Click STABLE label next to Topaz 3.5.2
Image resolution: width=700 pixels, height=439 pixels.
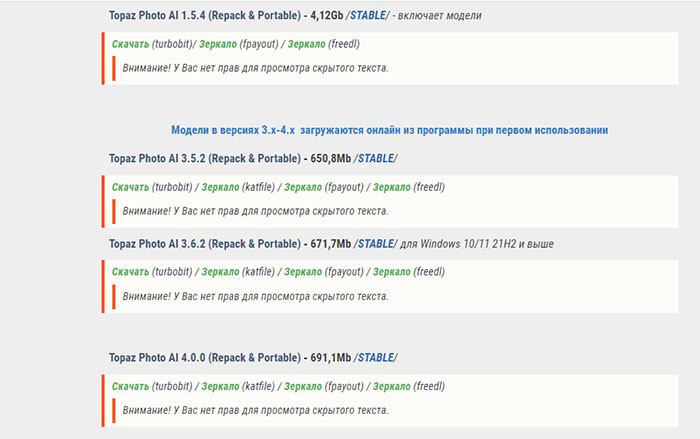pos(376,158)
